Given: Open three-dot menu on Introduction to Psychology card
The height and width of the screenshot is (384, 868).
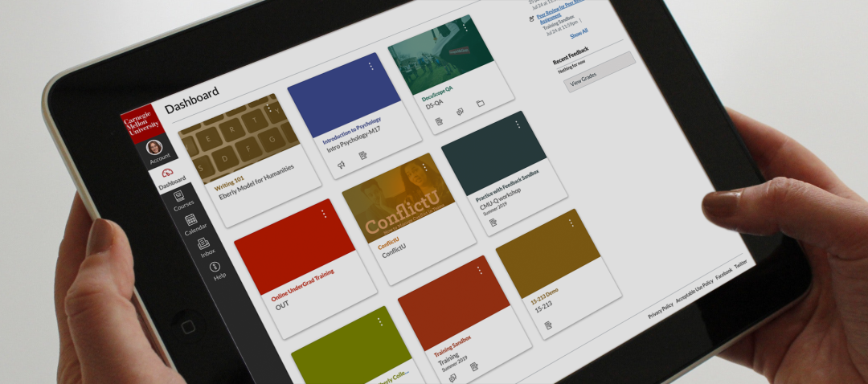Looking at the screenshot, I should point(371,66).
